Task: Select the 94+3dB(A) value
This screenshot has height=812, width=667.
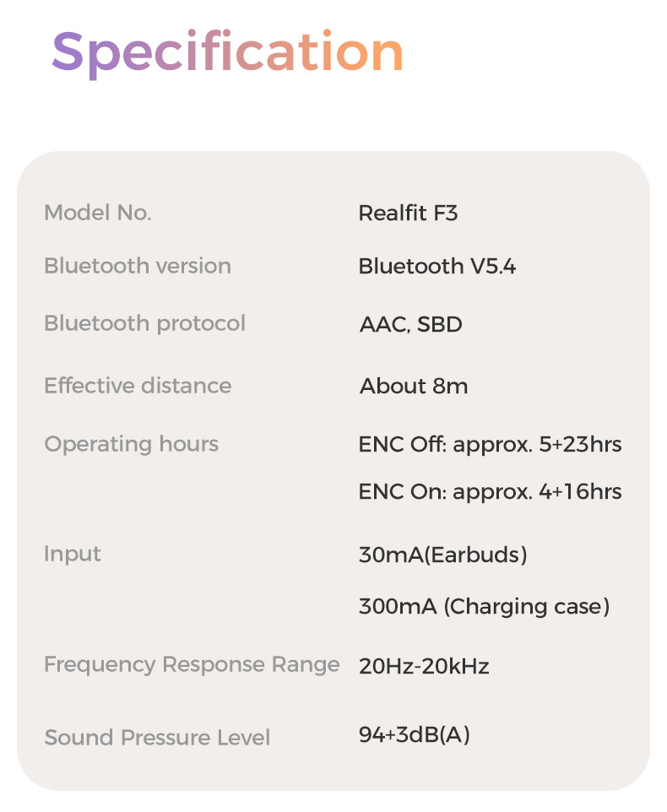Action: click(414, 735)
